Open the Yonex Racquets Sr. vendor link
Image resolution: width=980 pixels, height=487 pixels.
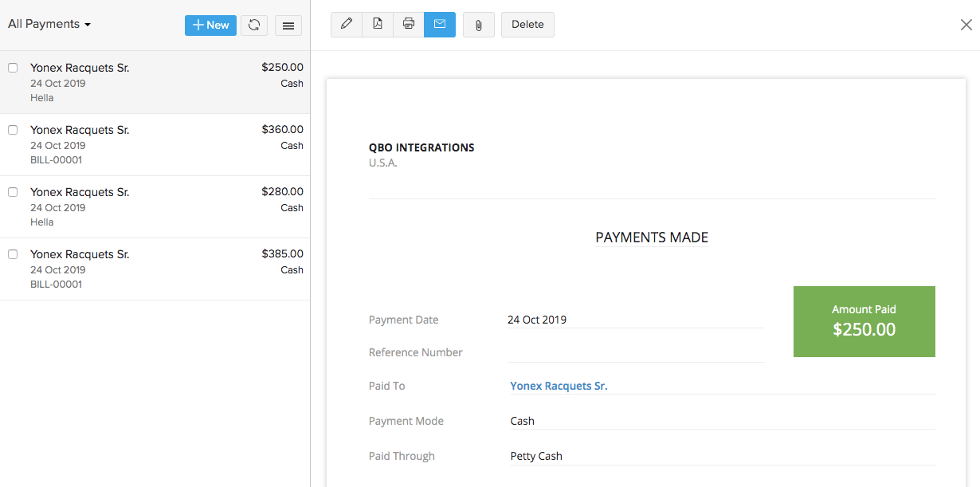coord(559,386)
